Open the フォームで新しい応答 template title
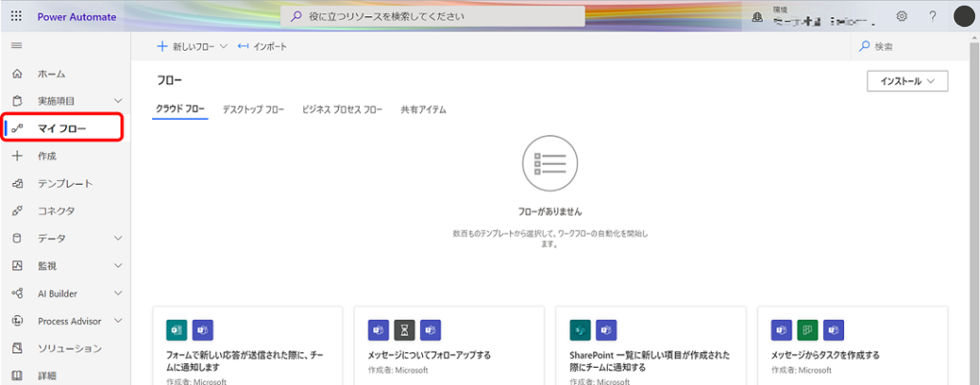 (245, 361)
